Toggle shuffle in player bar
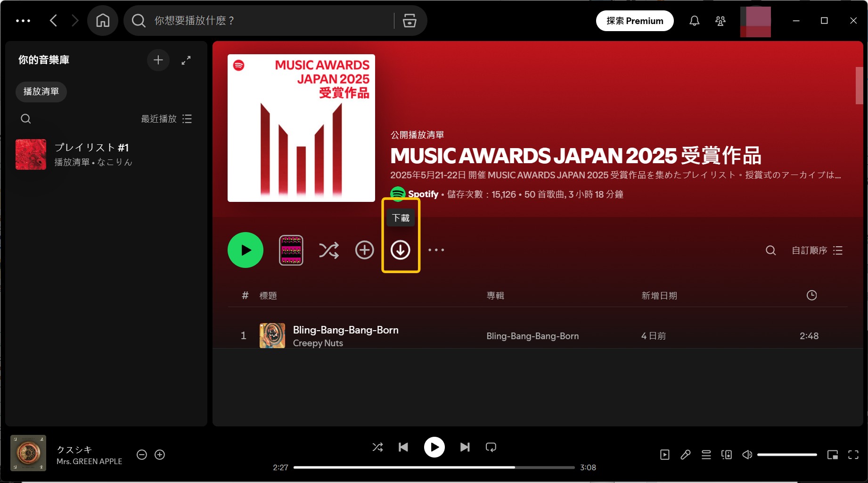Image resolution: width=868 pixels, height=483 pixels. tap(377, 447)
